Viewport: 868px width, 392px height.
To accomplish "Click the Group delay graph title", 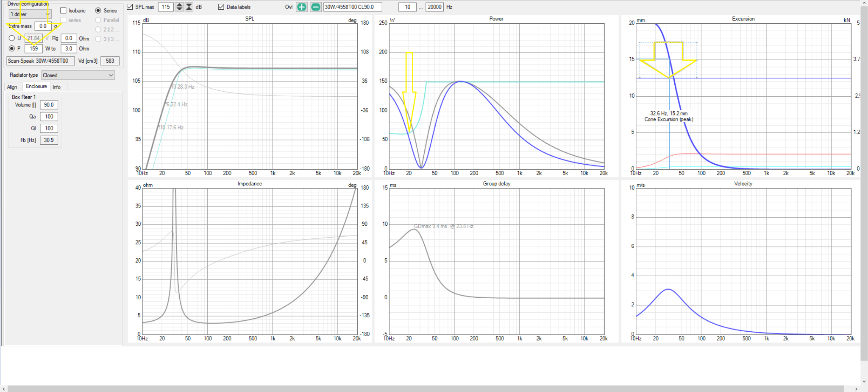I will coord(497,184).
